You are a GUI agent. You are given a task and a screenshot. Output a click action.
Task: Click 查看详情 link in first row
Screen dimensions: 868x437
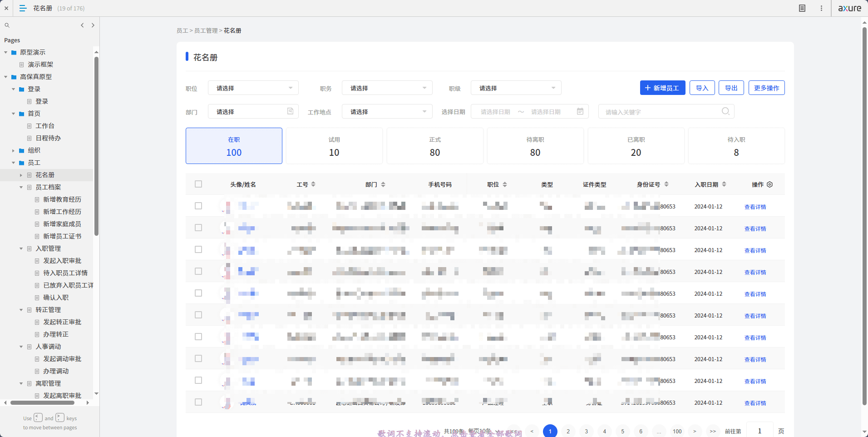pyautogui.click(x=755, y=207)
